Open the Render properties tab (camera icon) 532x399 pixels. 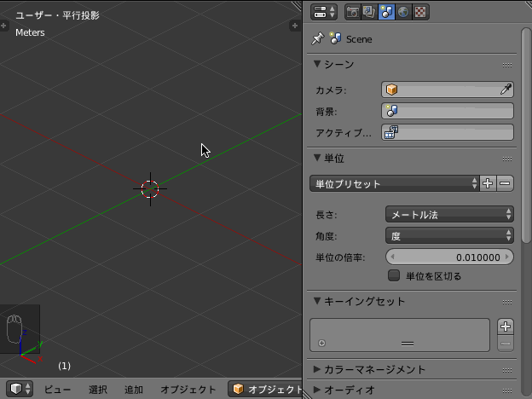[353, 12]
